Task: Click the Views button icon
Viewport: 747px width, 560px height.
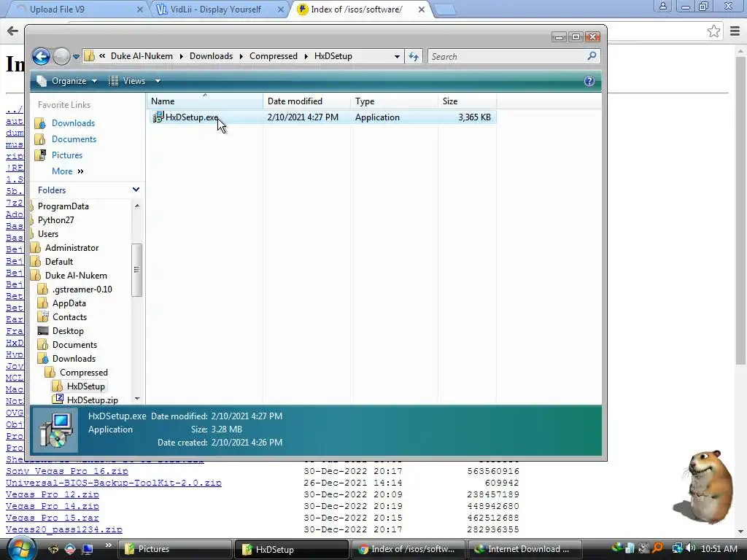Action: coord(113,81)
